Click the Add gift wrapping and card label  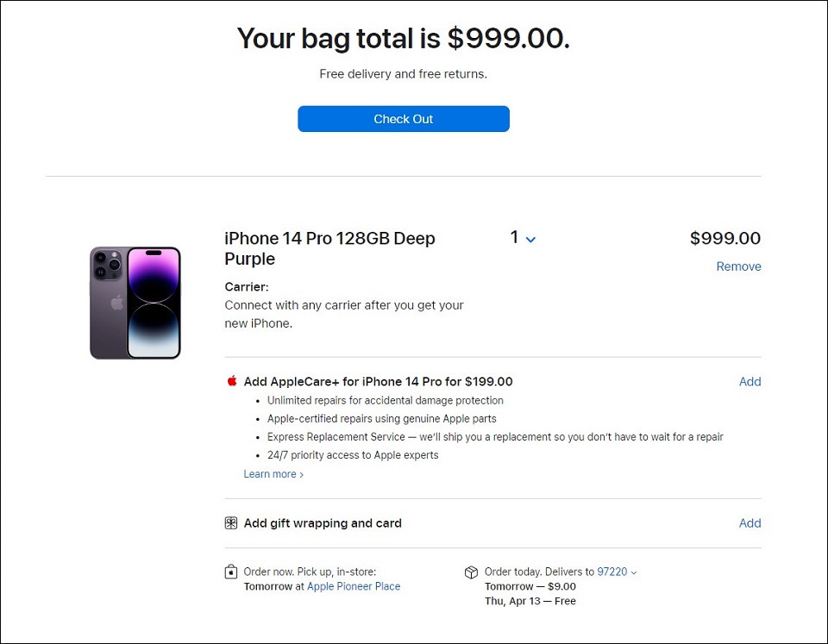pos(323,523)
